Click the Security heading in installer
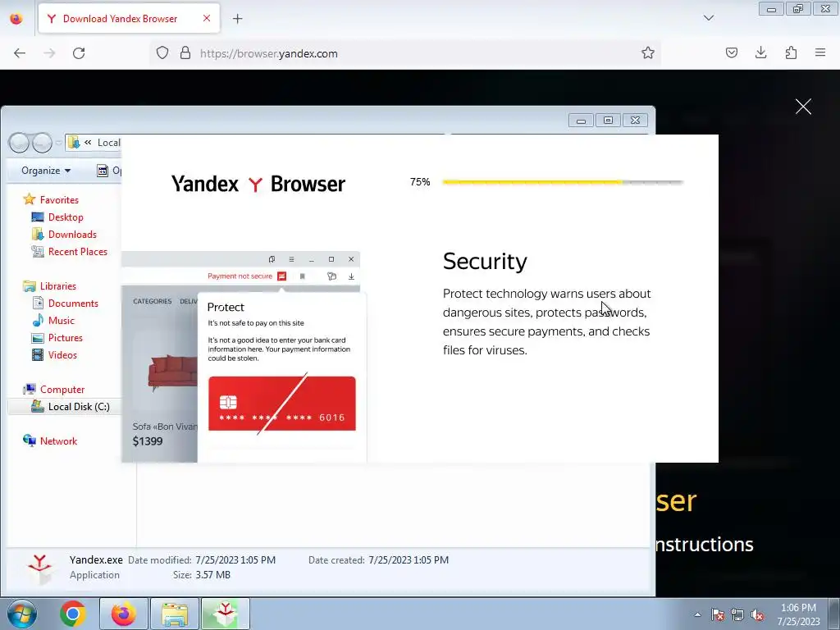The width and height of the screenshot is (840, 630). pos(485,262)
